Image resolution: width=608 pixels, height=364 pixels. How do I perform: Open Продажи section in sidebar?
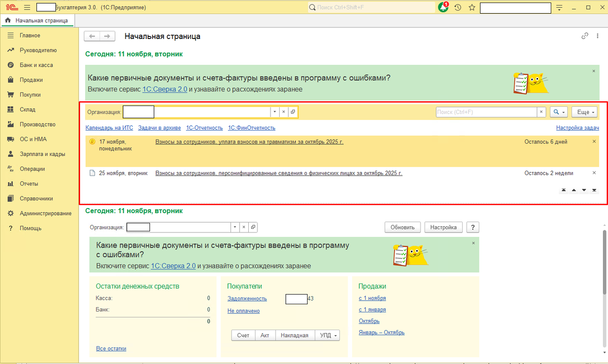pyautogui.click(x=31, y=79)
